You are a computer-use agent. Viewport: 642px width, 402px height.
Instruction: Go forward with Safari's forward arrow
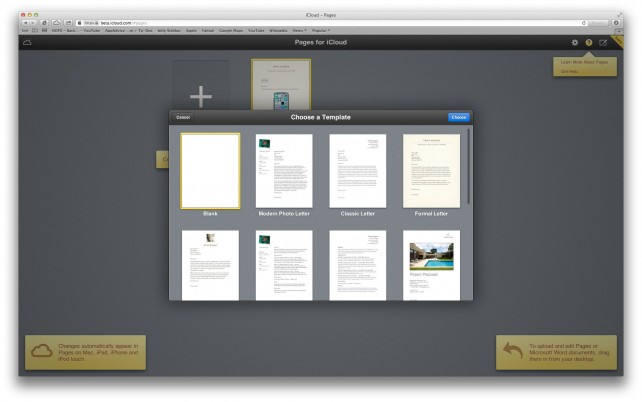click(x=33, y=23)
